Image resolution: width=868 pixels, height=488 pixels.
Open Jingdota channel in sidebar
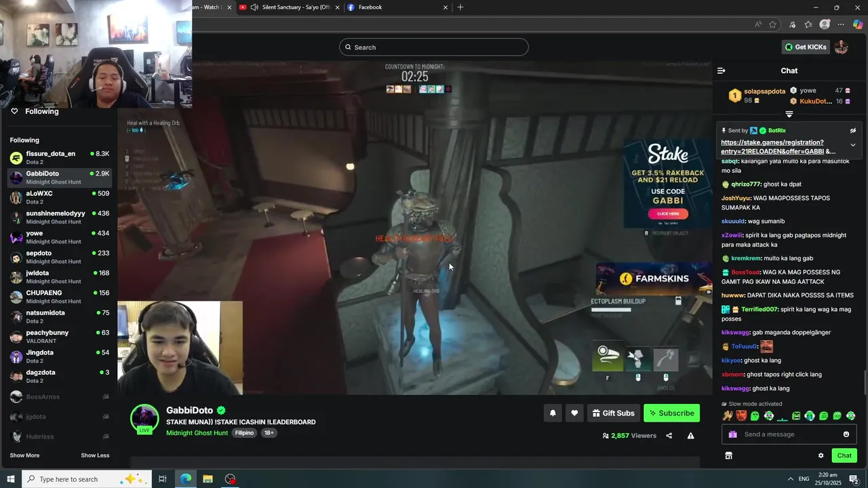(x=60, y=357)
